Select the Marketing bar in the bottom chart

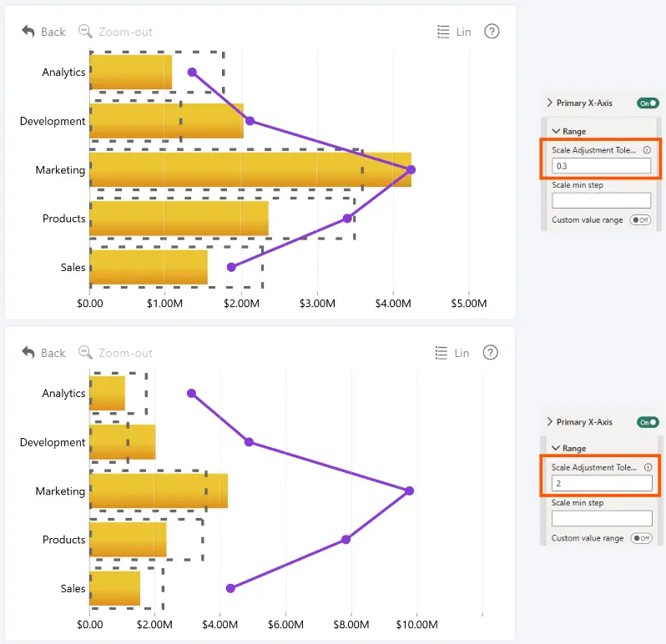click(159, 491)
